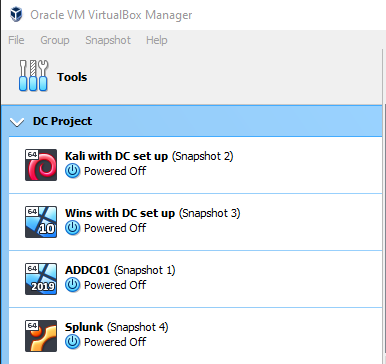Select the Tools screwdriver and wrench icon
Viewport: 386px width, 364px height.
33,76
